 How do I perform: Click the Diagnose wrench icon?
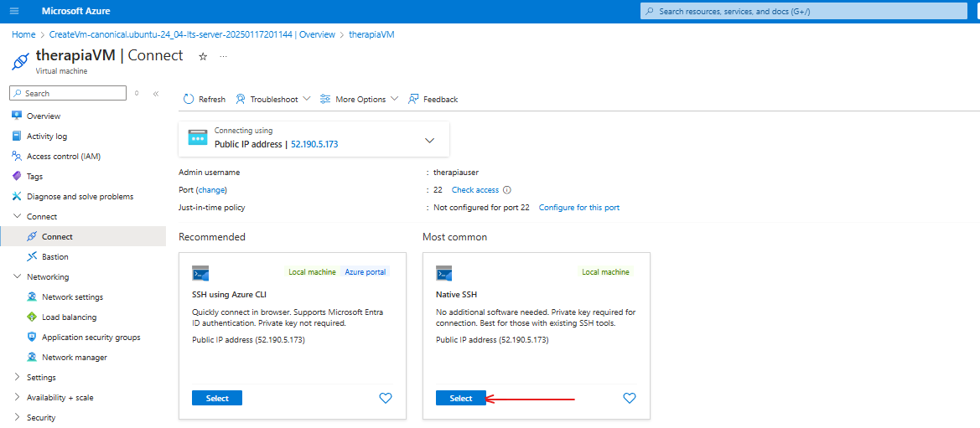[17, 196]
